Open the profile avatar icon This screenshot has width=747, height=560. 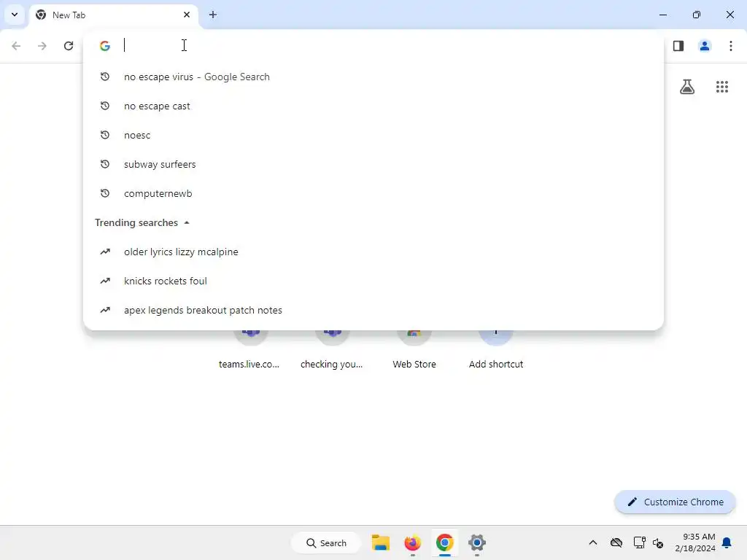(x=705, y=46)
